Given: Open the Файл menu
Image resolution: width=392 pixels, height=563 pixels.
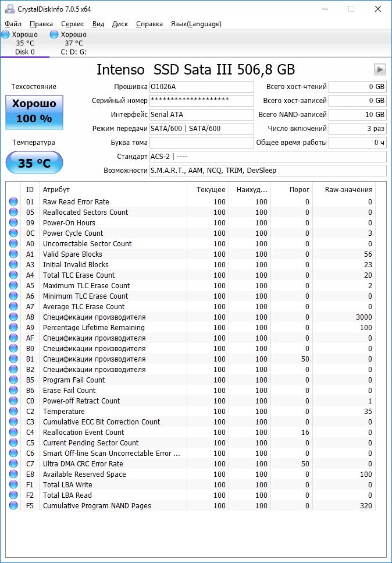Looking at the screenshot, I should click(x=13, y=24).
